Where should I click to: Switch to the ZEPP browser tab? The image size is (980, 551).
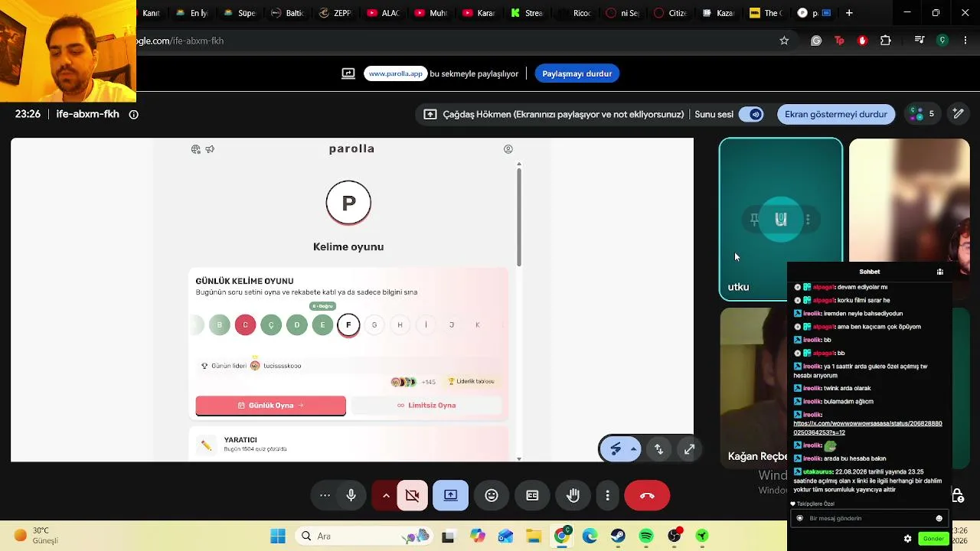[335, 13]
